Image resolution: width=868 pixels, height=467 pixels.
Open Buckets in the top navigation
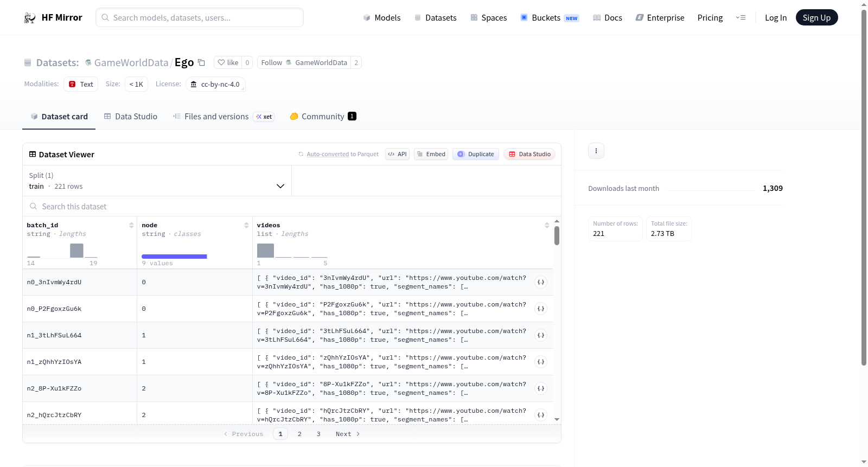pyautogui.click(x=550, y=17)
